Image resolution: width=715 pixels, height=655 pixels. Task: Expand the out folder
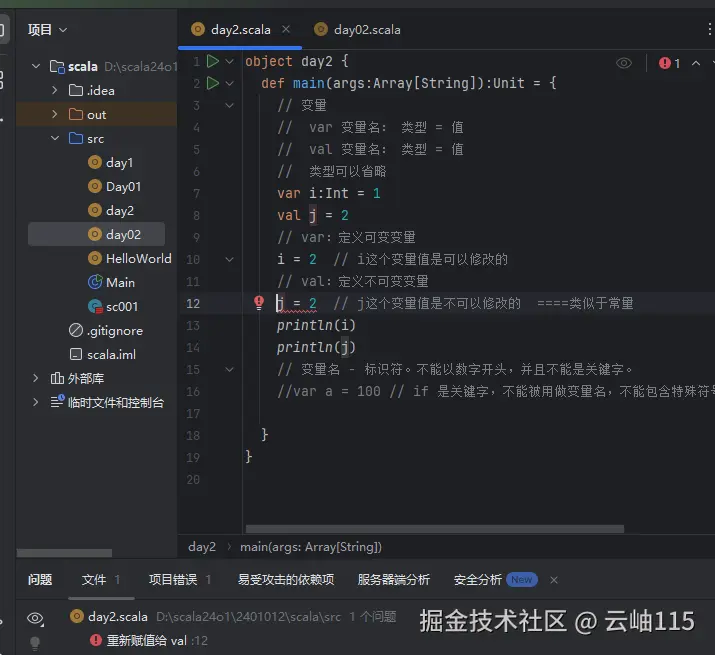(55, 114)
